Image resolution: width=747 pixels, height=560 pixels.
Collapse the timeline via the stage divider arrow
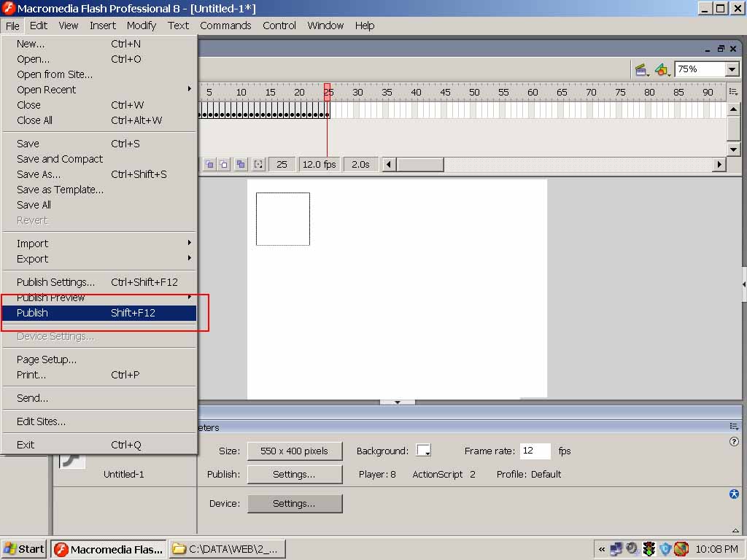click(x=398, y=402)
